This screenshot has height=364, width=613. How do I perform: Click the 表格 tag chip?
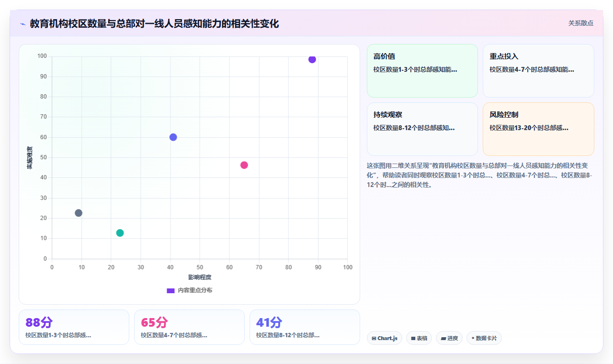419,338
